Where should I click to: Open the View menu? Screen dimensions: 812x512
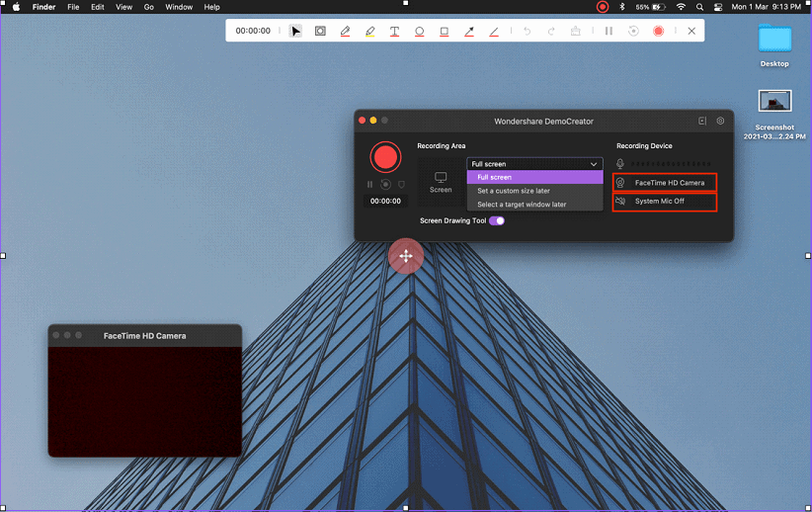(123, 7)
